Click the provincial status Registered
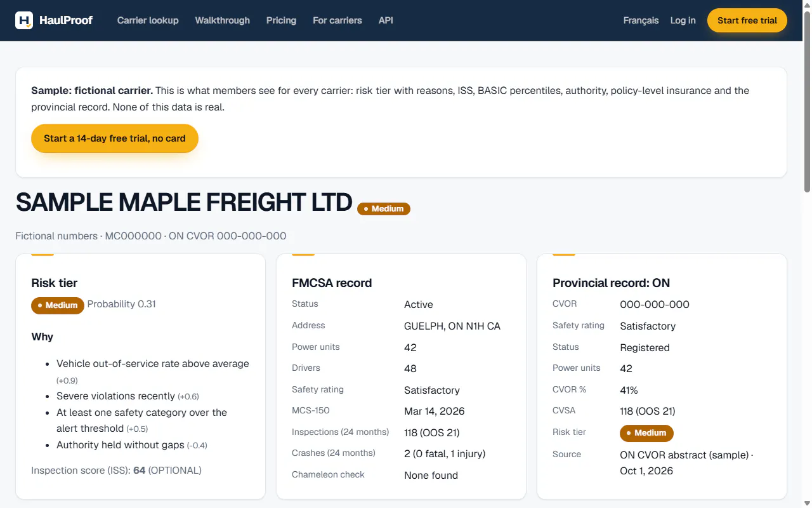Image resolution: width=812 pixels, height=508 pixels. [645, 348]
